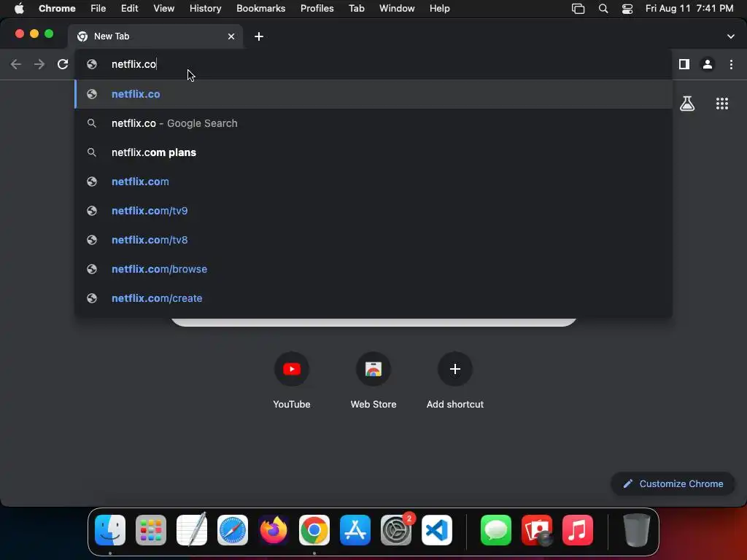
Task: Select the netflix.com/tv9 suggestion
Action: (x=373, y=211)
